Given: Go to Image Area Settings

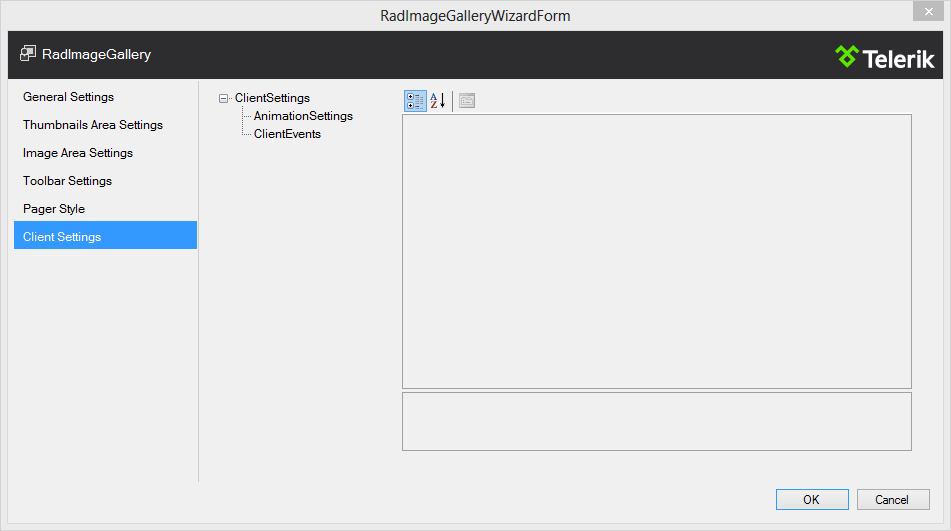Looking at the screenshot, I should point(78,153).
